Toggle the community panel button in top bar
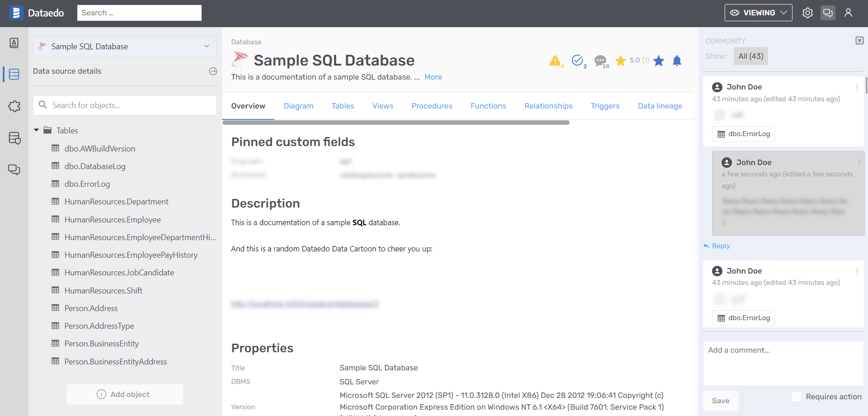Image resolution: width=868 pixels, height=416 pixels. coord(828,13)
